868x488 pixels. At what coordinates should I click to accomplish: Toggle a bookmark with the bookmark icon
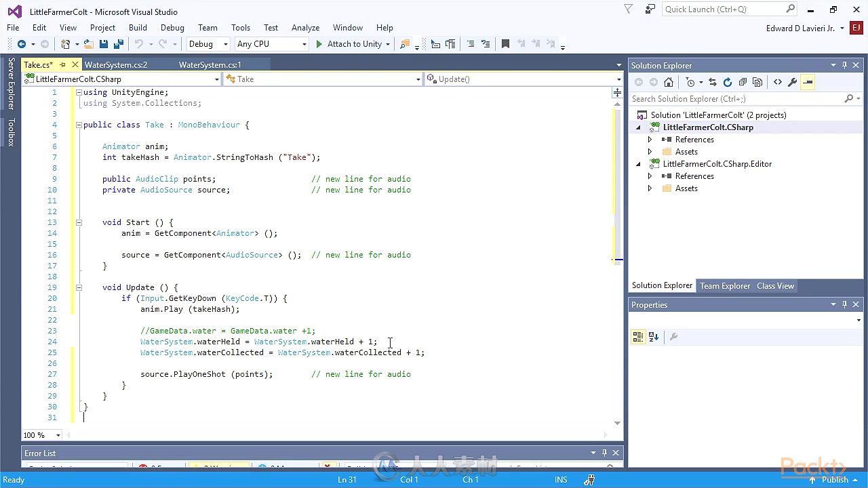tap(505, 44)
